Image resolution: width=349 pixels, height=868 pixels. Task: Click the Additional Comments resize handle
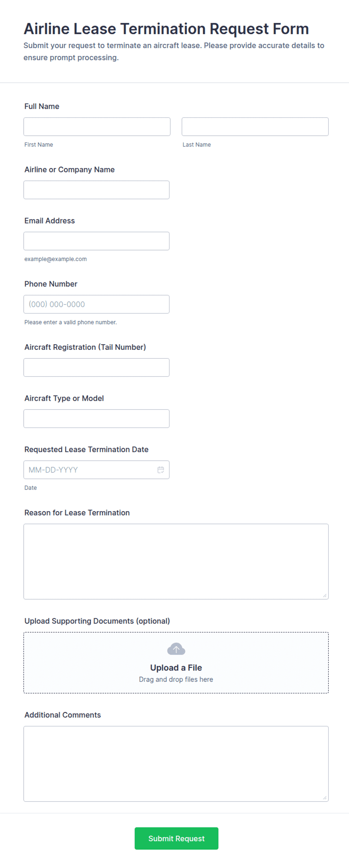(x=325, y=798)
